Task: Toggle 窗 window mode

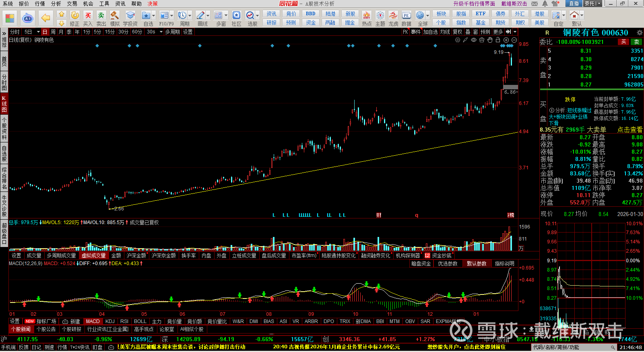Action: pyautogui.click(x=475, y=32)
